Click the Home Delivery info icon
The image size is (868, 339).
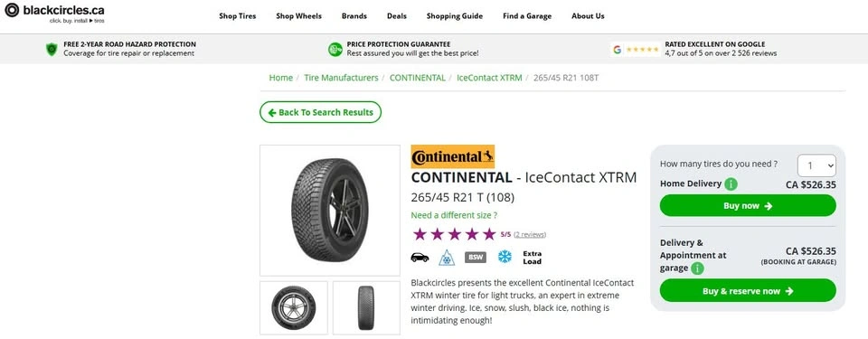coord(731,184)
